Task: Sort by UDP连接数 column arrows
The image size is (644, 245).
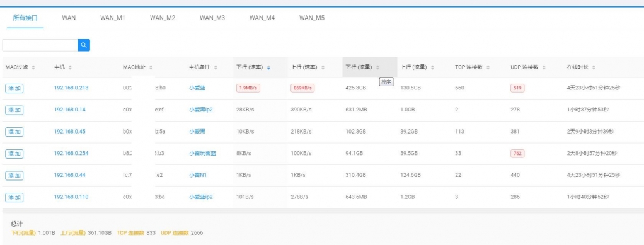Action: tap(544, 67)
